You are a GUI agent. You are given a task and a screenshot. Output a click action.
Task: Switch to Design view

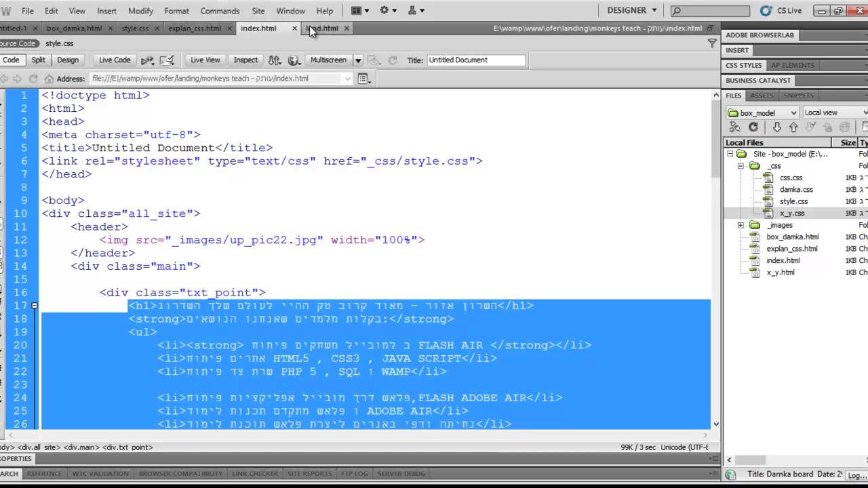(x=68, y=60)
